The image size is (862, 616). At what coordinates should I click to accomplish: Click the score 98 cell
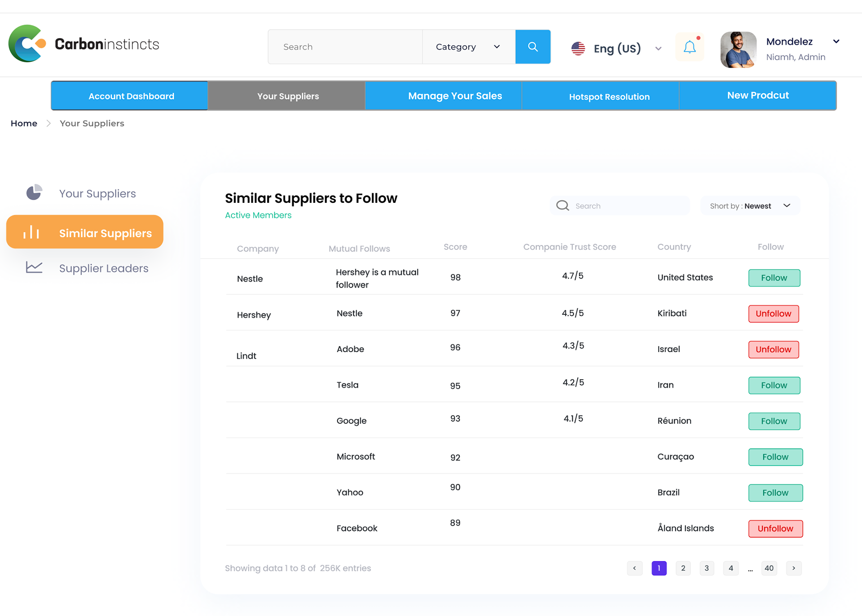pyautogui.click(x=455, y=277)
